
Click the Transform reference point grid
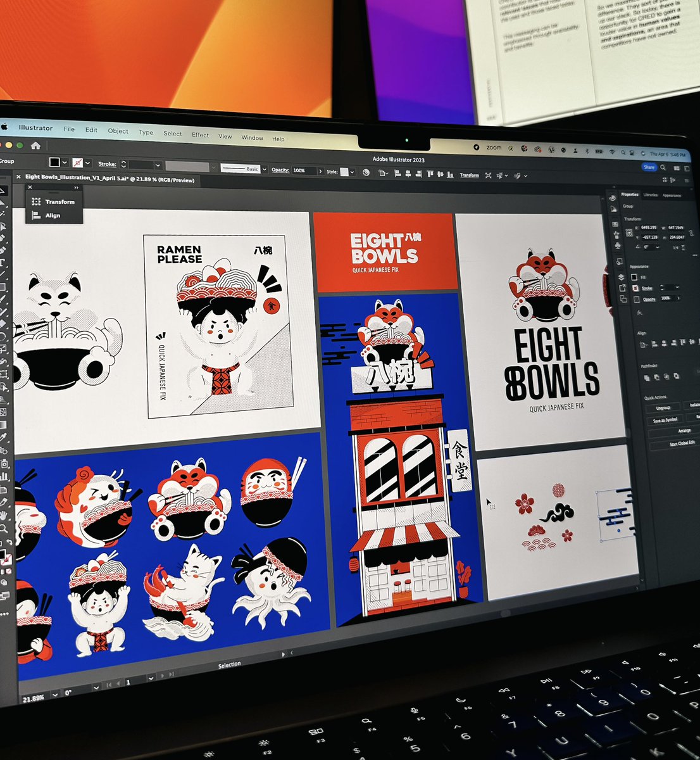[629, 232]
